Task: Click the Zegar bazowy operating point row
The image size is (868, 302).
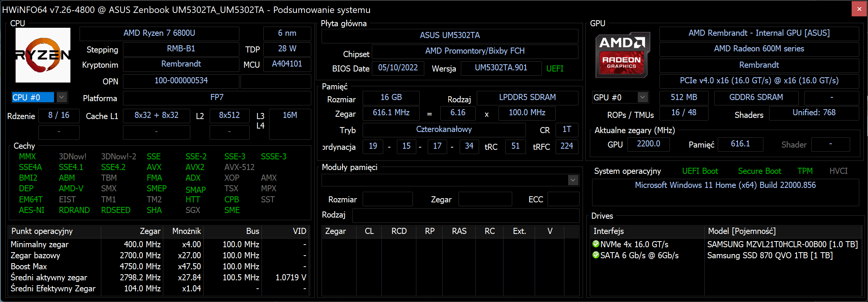Action: (158, 255)
